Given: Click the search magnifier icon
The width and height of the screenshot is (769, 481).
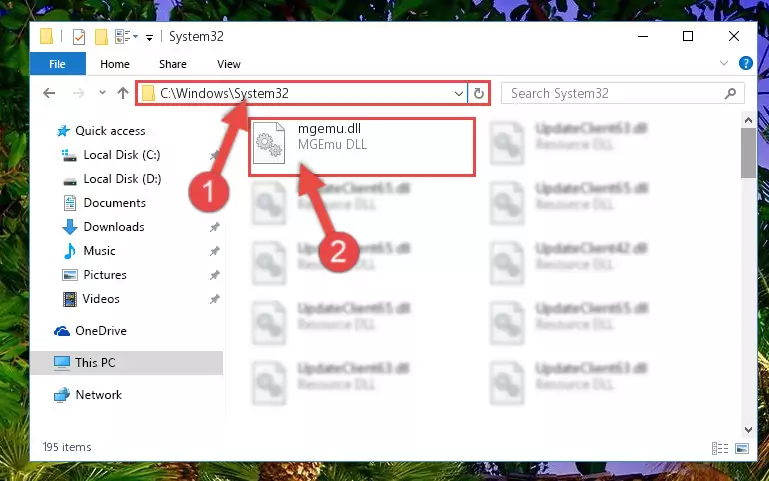Looking at the screenshot, I should pyautogui.click(x=730, y=93).
